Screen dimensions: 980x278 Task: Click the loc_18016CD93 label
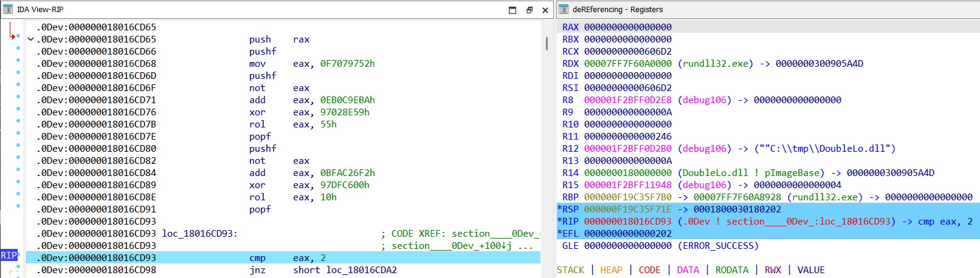(199, 234)
